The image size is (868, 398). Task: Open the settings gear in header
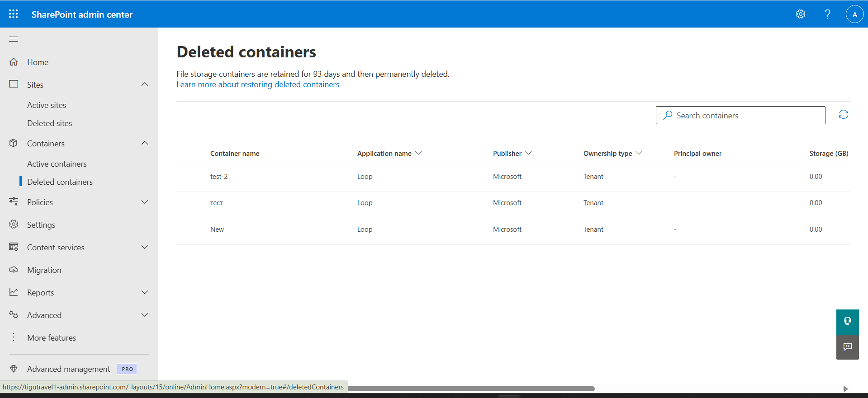click(801, 14)
